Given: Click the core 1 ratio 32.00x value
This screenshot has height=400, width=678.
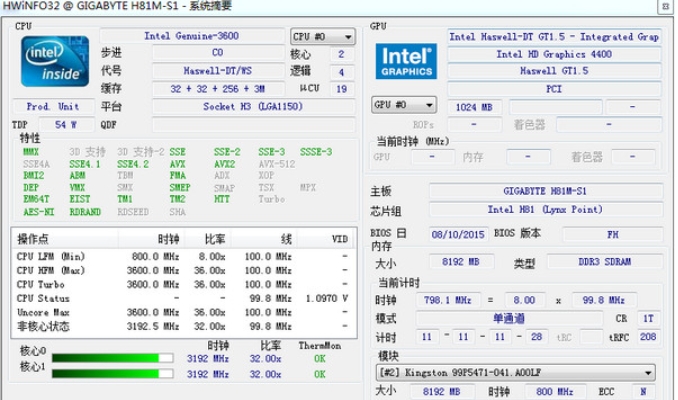Looking at the screenshot, I should pos(265,374).
